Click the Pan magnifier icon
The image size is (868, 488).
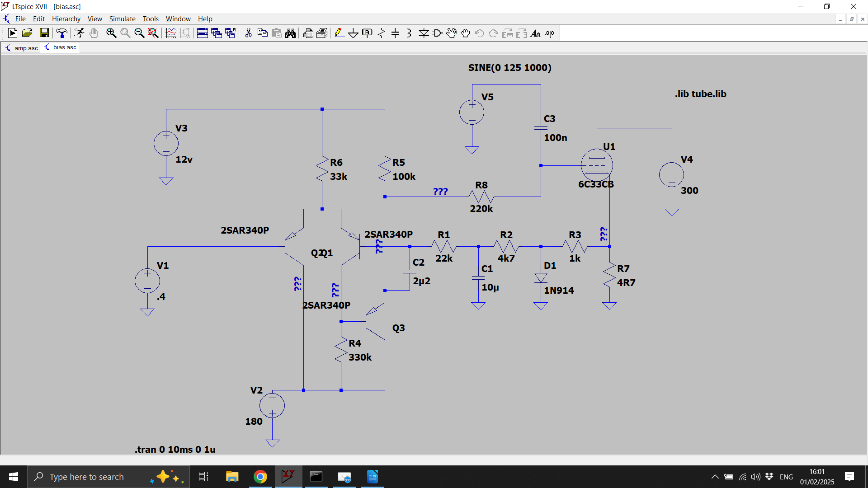coord(125,33)
